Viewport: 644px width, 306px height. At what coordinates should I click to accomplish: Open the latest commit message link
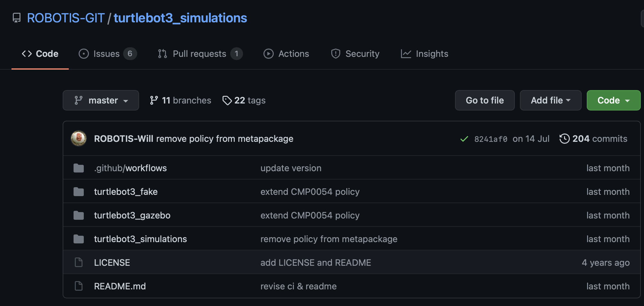[x=225, y=139]
